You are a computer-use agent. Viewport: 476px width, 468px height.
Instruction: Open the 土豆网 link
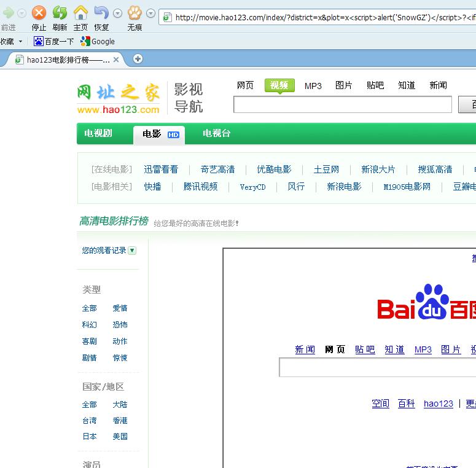point(326,170)
